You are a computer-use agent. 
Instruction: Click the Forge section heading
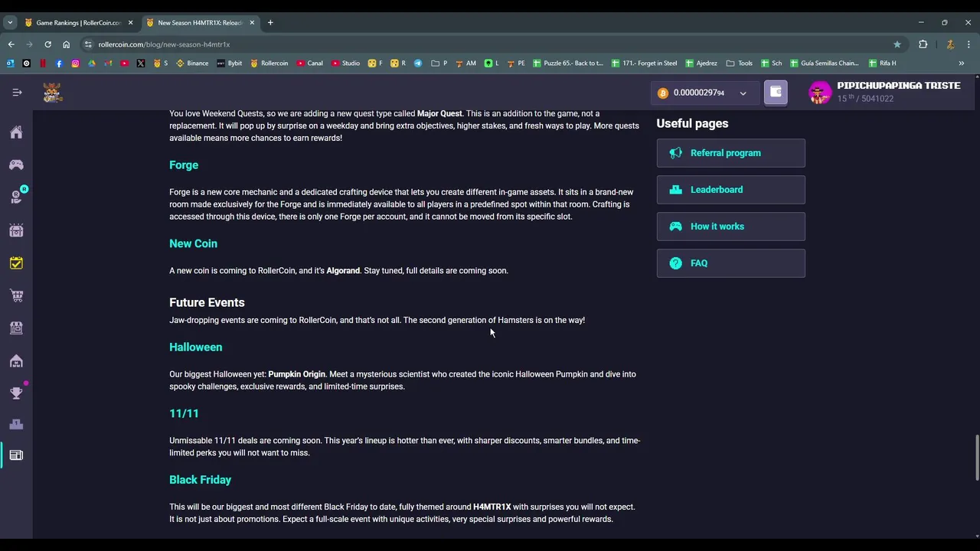coord(184,165)
